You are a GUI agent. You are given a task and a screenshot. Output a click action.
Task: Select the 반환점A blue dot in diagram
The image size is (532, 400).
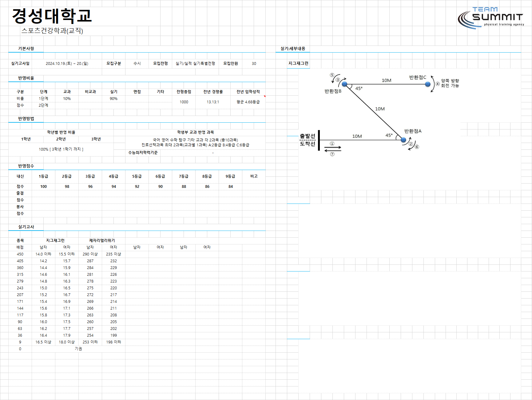click(403, 140)
